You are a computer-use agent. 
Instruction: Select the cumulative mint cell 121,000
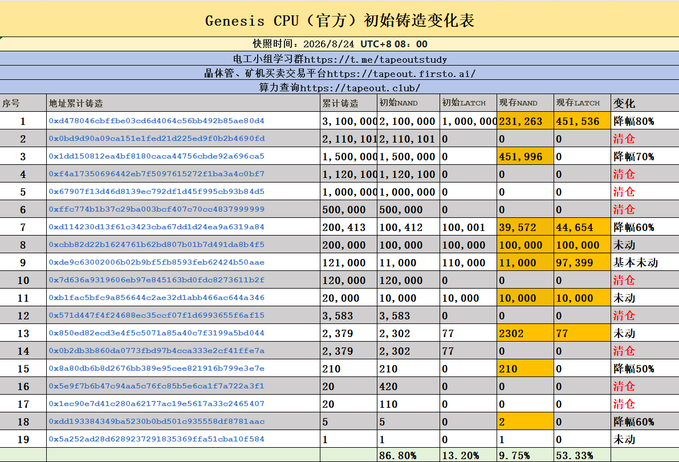(349, 262)
